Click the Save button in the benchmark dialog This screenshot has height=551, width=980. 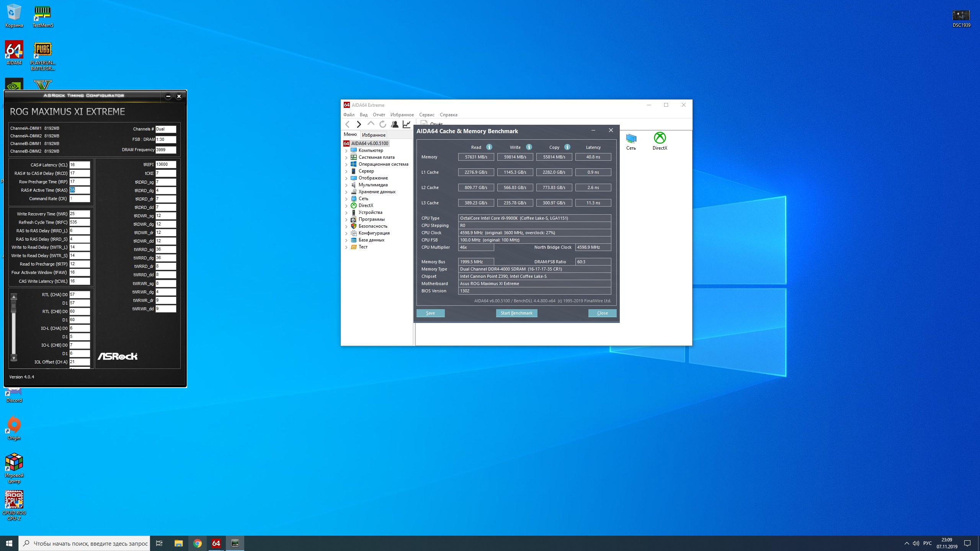430,313
